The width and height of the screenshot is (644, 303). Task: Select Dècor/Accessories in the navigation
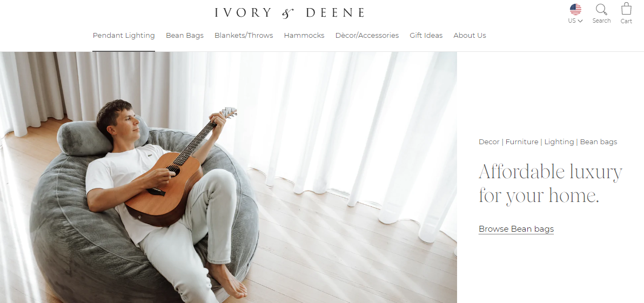[x=367, y=35]
